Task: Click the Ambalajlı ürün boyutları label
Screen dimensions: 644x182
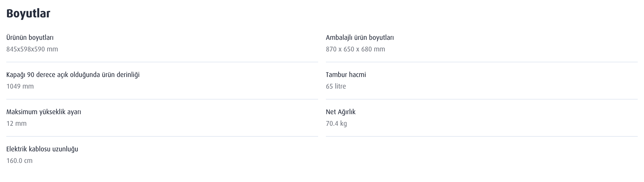Action: (360, 38)
